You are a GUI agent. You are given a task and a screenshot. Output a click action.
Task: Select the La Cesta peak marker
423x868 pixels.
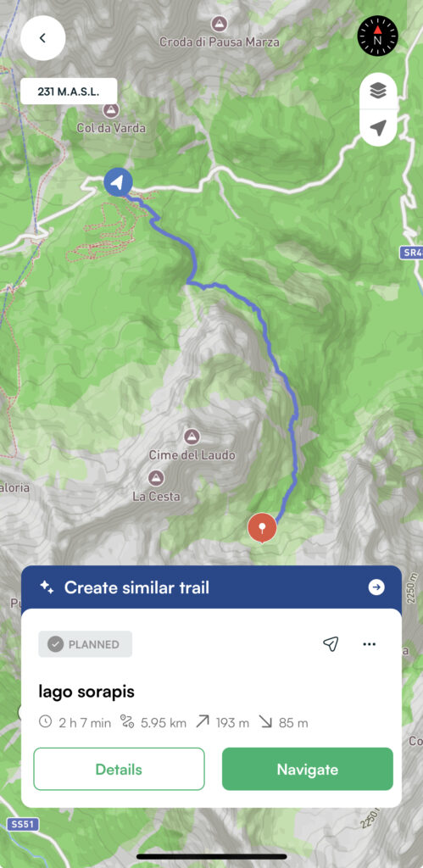[156, 477]
